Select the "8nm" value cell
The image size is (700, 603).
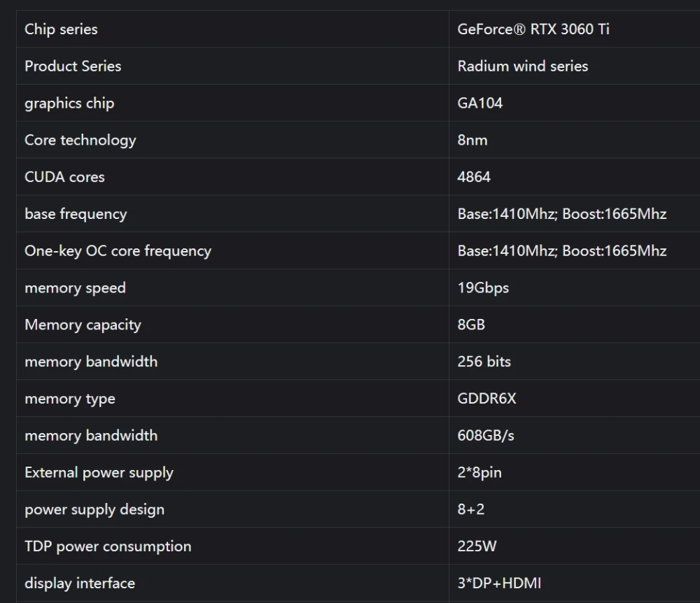(472, 140)
